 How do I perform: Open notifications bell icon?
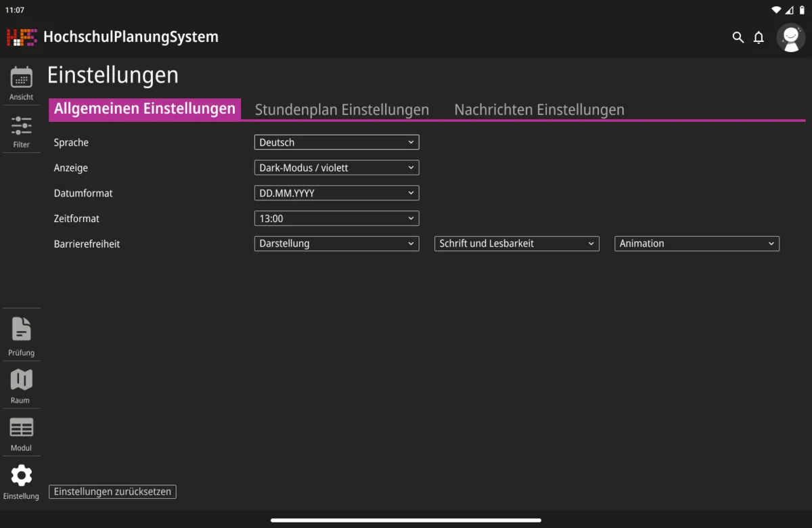[759, 37]
